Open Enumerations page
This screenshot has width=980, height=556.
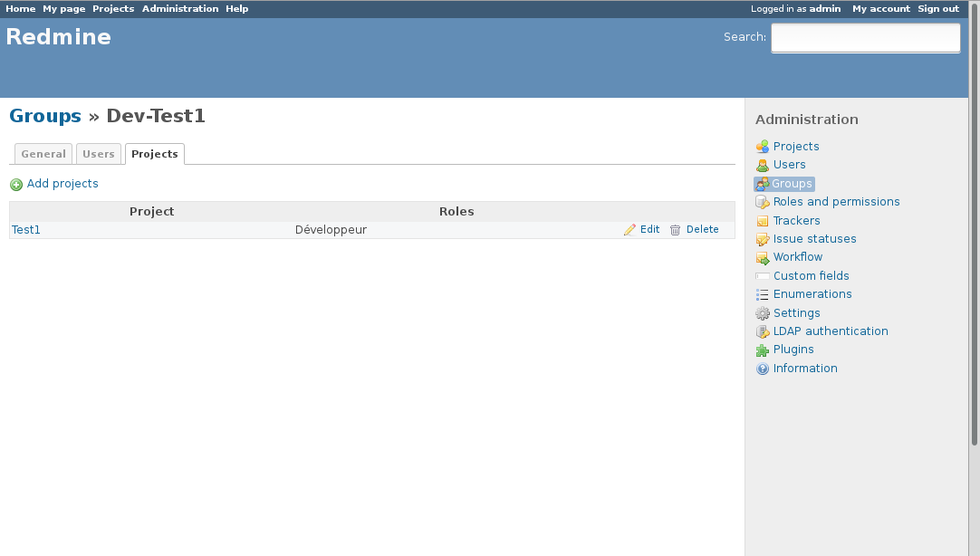coord(812,293)
